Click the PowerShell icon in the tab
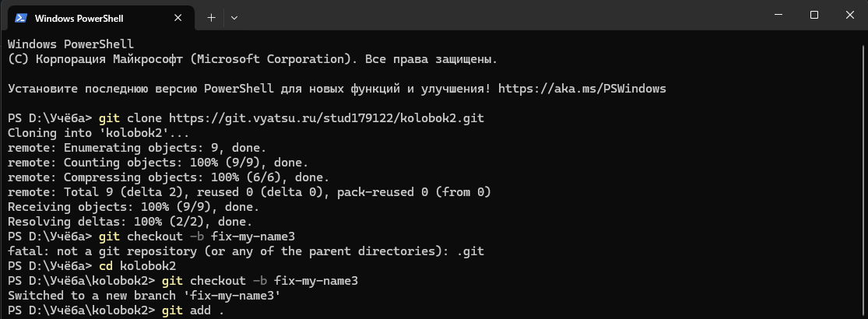This screenshot has width=868, height=319. point(21,16)
